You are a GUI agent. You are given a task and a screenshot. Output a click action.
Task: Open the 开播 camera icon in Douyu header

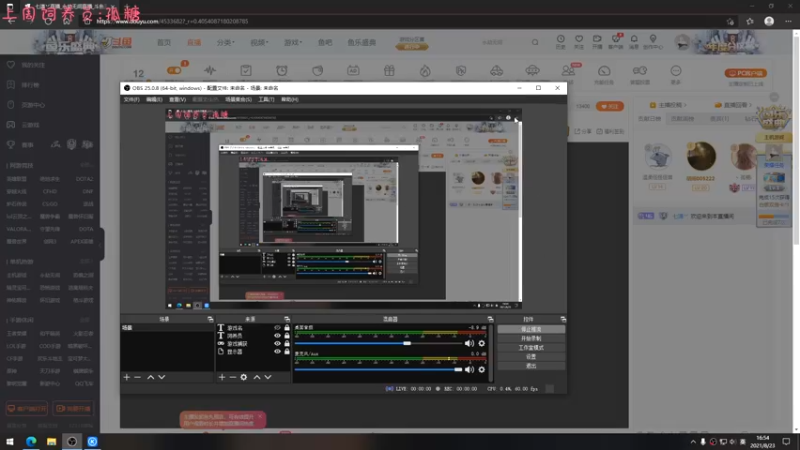pos(597,41)
